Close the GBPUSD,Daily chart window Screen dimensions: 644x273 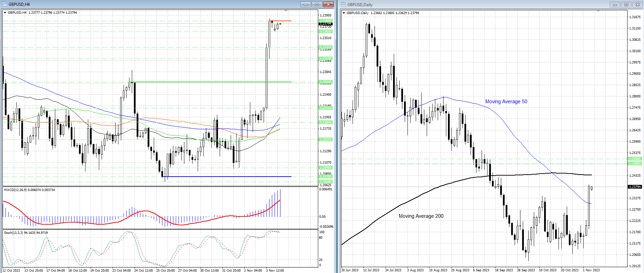point(637,4)
